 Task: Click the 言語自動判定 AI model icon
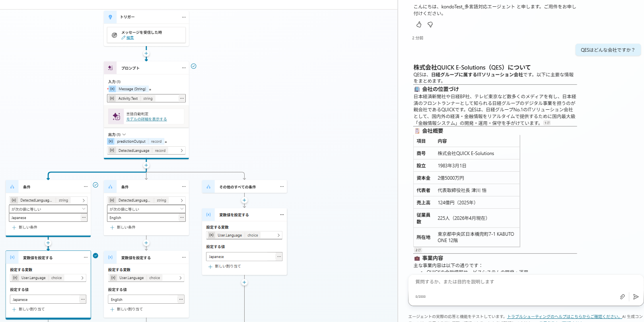pos(116,116)
